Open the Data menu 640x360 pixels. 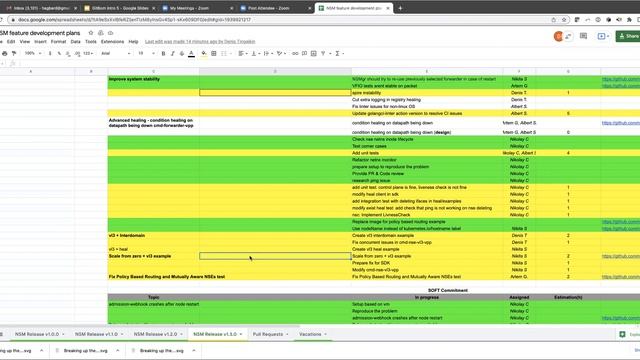pos(76,42)
